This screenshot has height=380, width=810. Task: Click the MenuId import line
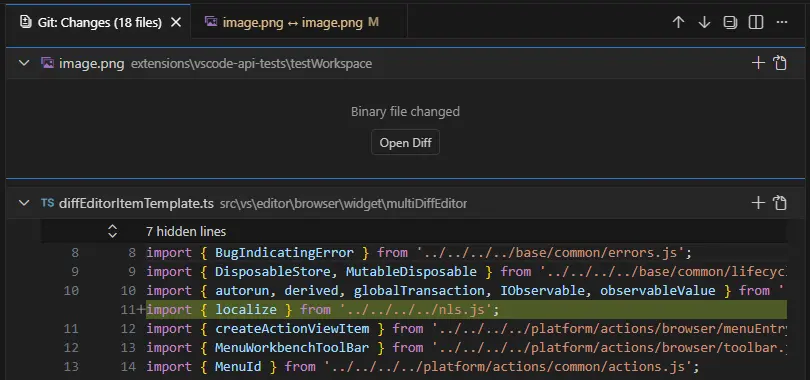[466, 367]
